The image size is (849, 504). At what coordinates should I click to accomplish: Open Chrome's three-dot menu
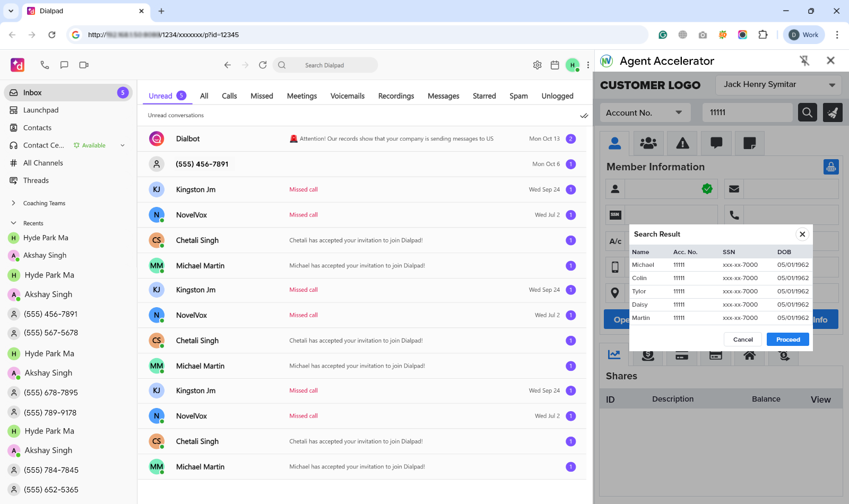(837, 35)
